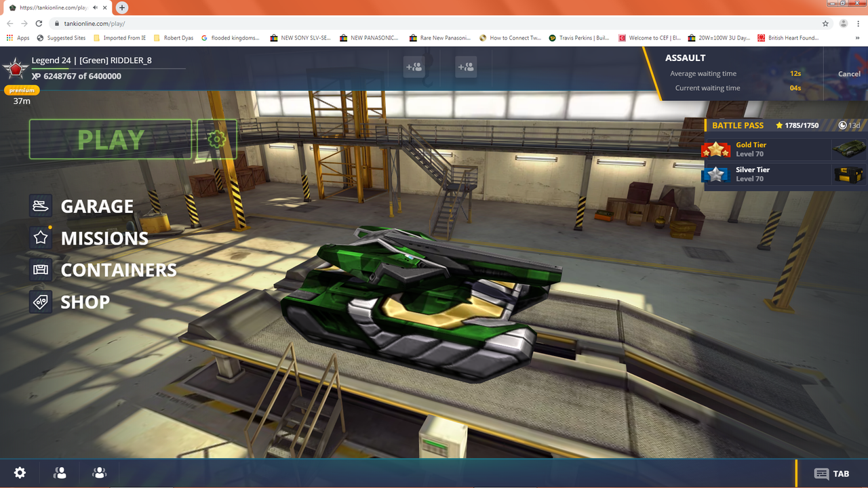This screenshot has height=488, width=868.
Task: Open friends list icon in bottom bar
Action: tap(60, 473)
